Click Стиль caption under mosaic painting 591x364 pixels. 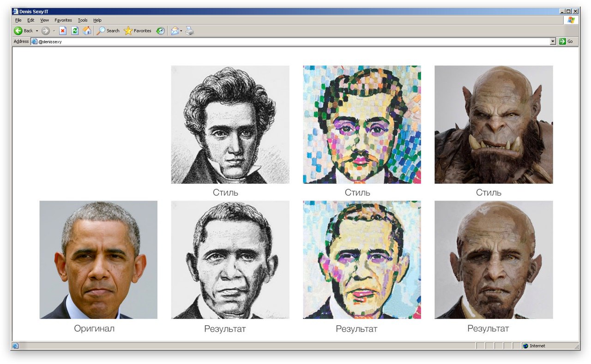(357, 192)
